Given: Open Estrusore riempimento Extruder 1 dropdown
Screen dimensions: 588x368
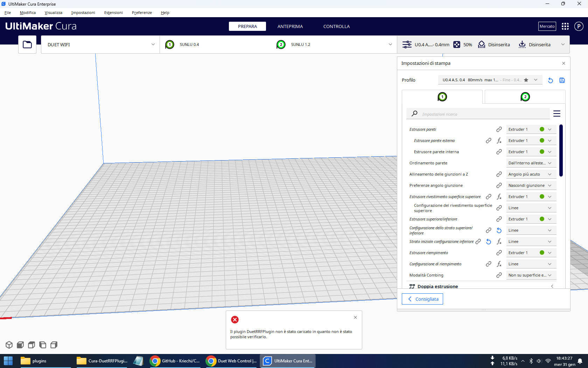Looking at the screenshot, I should pos(531,253).
